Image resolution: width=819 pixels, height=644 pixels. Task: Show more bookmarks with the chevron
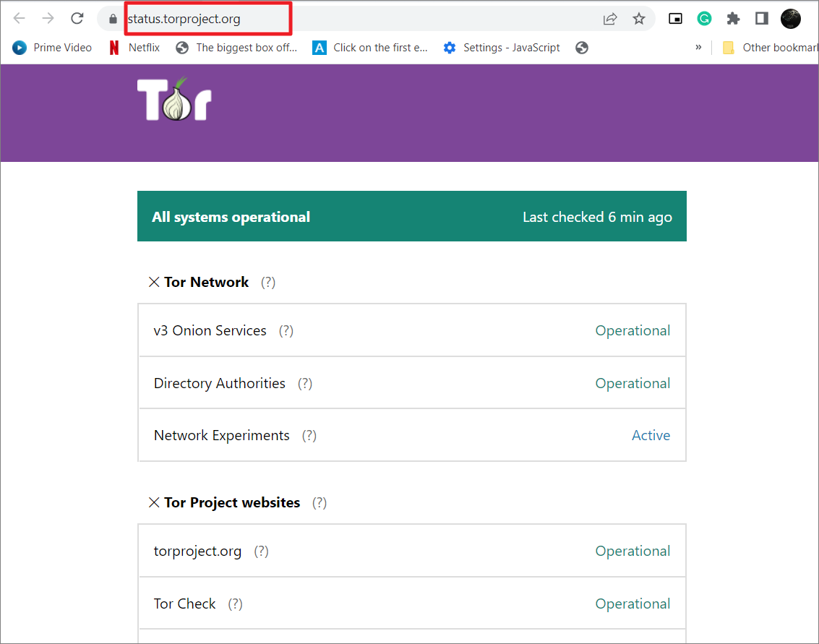698,48
